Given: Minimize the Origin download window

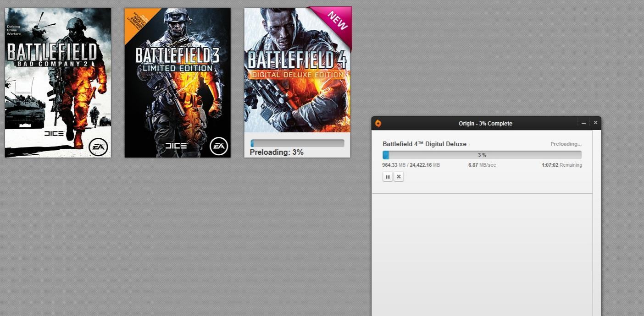Looking at the screenshot, I should 583,123.
